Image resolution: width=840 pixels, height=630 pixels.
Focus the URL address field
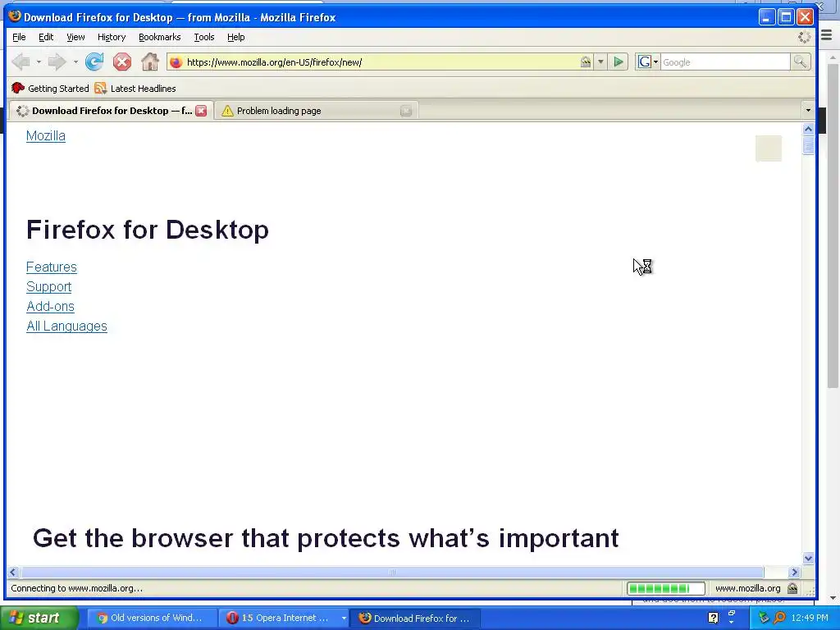[381, 62]
